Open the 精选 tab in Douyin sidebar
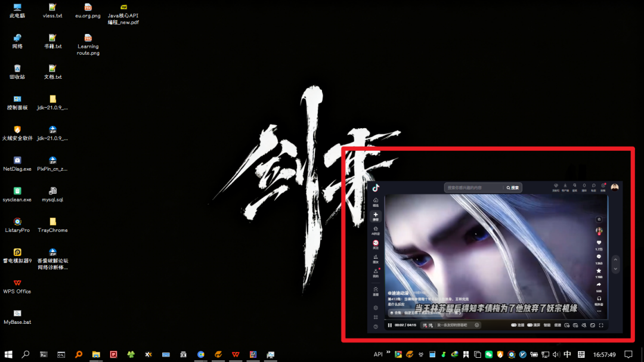This screenshot has width=644, height=362. click(376, 202)
